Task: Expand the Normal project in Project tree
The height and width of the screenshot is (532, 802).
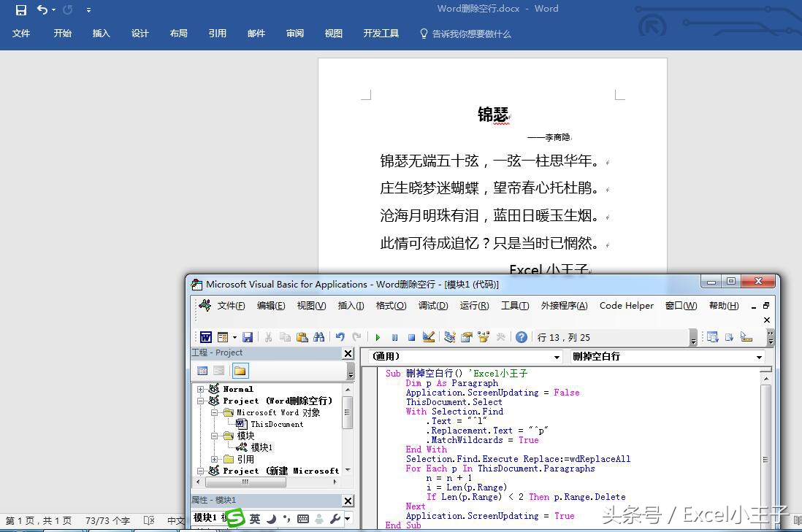Action: pyautogui.click(x=201, y=389)
